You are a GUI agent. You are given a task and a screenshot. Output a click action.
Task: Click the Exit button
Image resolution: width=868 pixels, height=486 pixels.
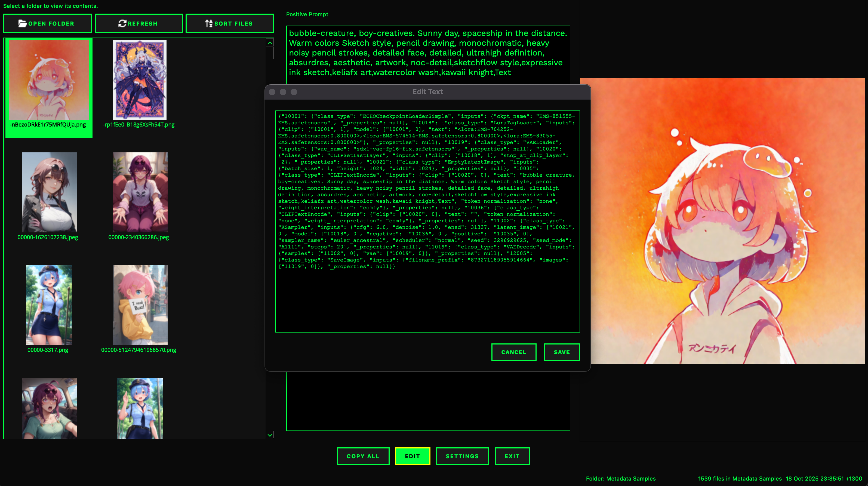512,456
